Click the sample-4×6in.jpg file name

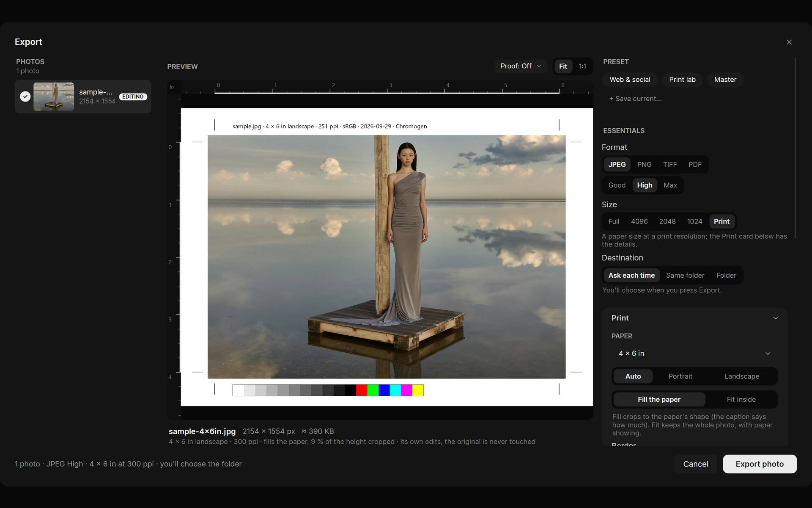pyautogui.click(x=202, y=431)
